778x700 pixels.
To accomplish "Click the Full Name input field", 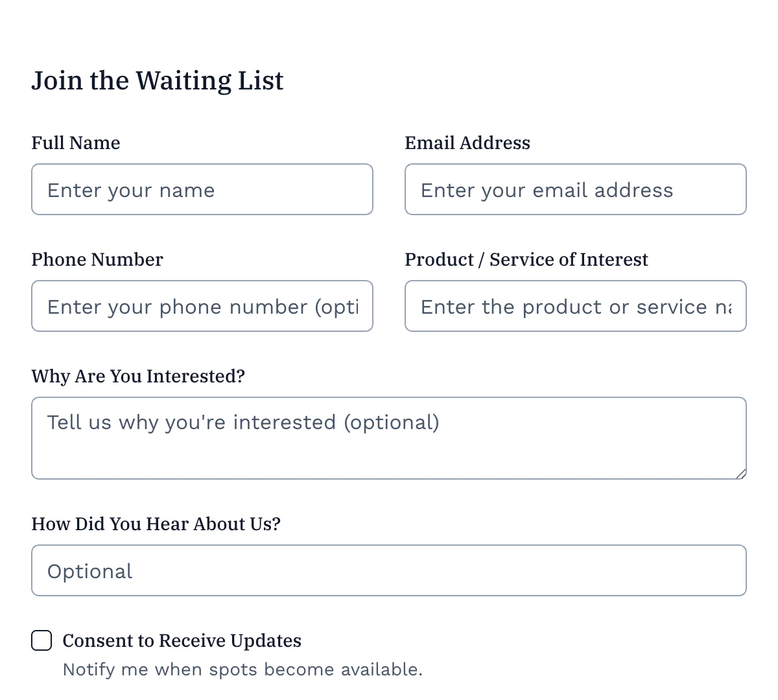I will (202, 189).
